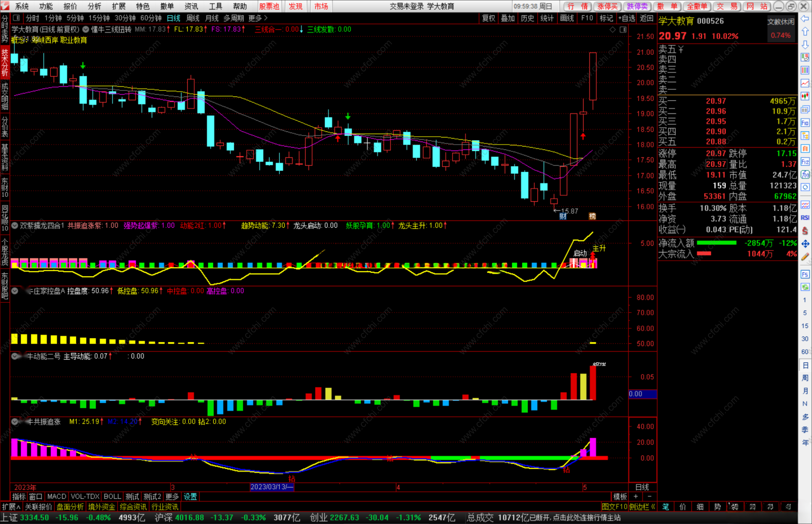Click the f(x) formula icon
Image resolution: width=812 pixels, height=524 pixels.
pyautogui.click(x=805, y=175)
